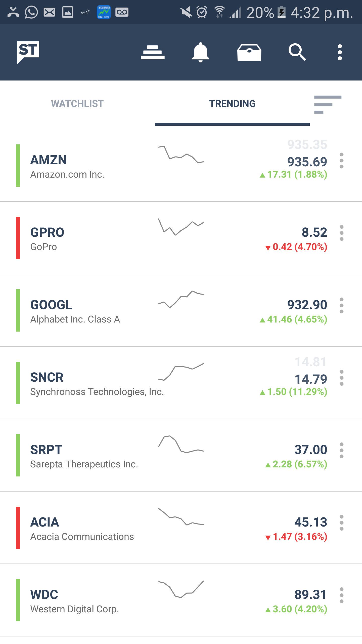Image resolution: width=362 pixels, height=644 pixels.
Task: Open the stacked layers stream icon
Action: tap(153, 52)
